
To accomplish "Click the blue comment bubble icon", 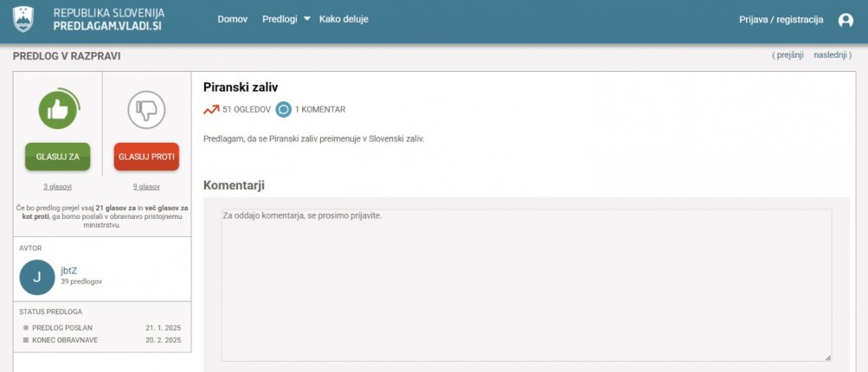I will (x=284, y=110).
